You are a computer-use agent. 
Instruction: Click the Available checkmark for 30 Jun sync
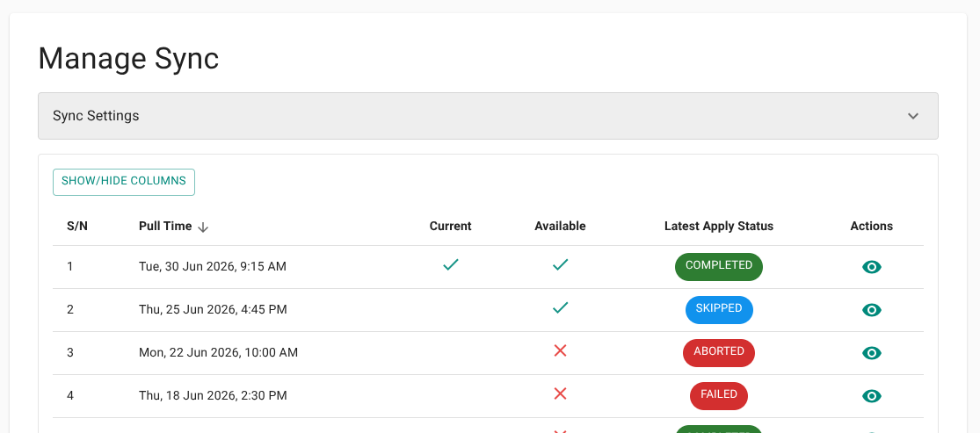[x=560, y=265]
